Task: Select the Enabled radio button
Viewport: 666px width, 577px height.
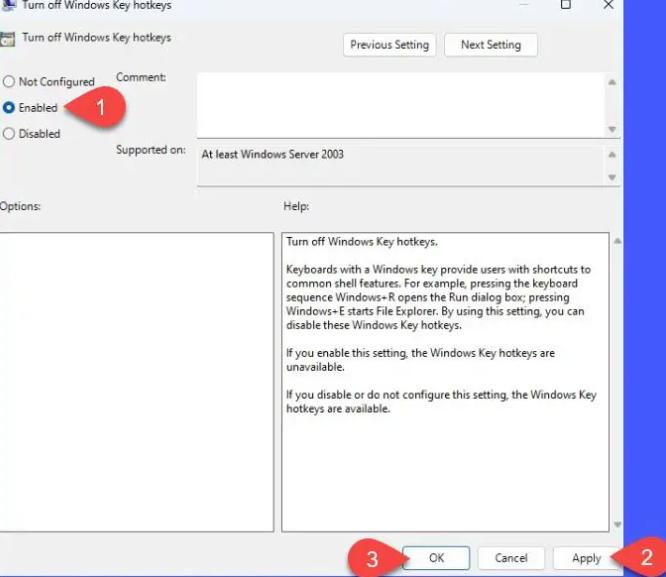Action: (x=9, y=107)
